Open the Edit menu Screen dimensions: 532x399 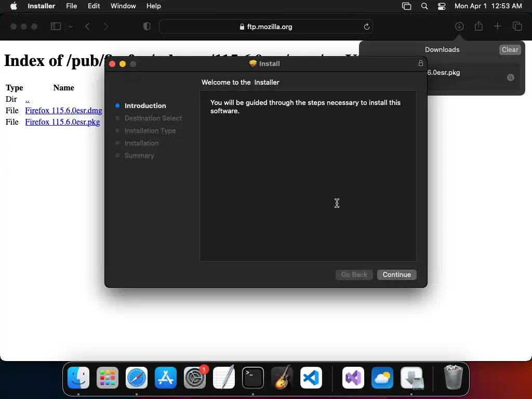click(94, 6)
